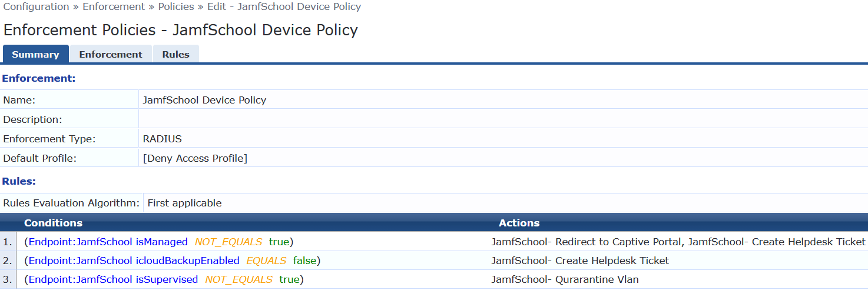Screen dimensions: 868x297
Task: Go to Configuration in the breadcrumb
Action: coord(37,7)
